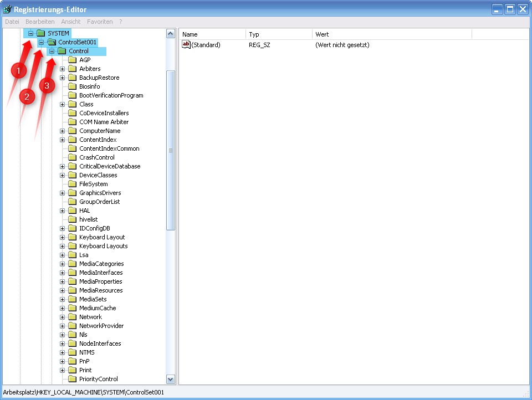Select the Biosinfo folder icon
The width and height of the screenshot is (532, 400).
71,86
